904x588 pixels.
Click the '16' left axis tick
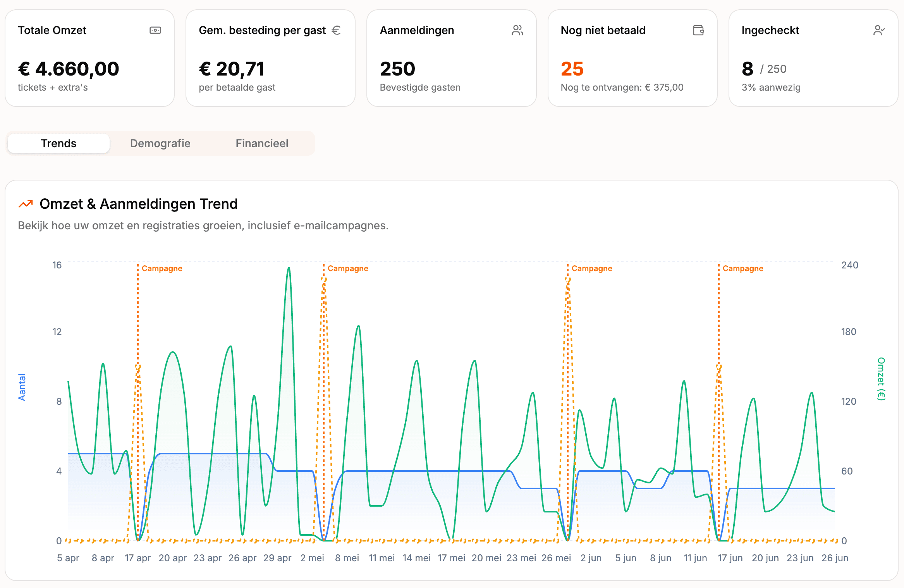pos(57,265)
